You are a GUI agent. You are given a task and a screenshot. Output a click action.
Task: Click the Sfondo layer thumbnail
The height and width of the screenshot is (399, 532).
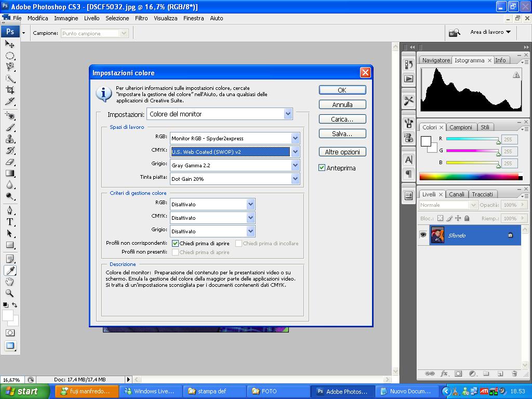[x=437, y=235]
